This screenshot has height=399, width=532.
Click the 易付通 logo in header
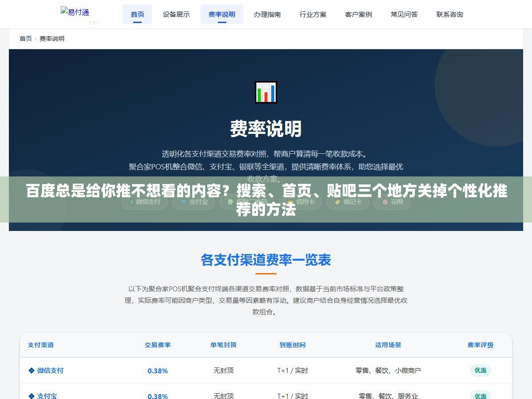click(x=75, y=12)
